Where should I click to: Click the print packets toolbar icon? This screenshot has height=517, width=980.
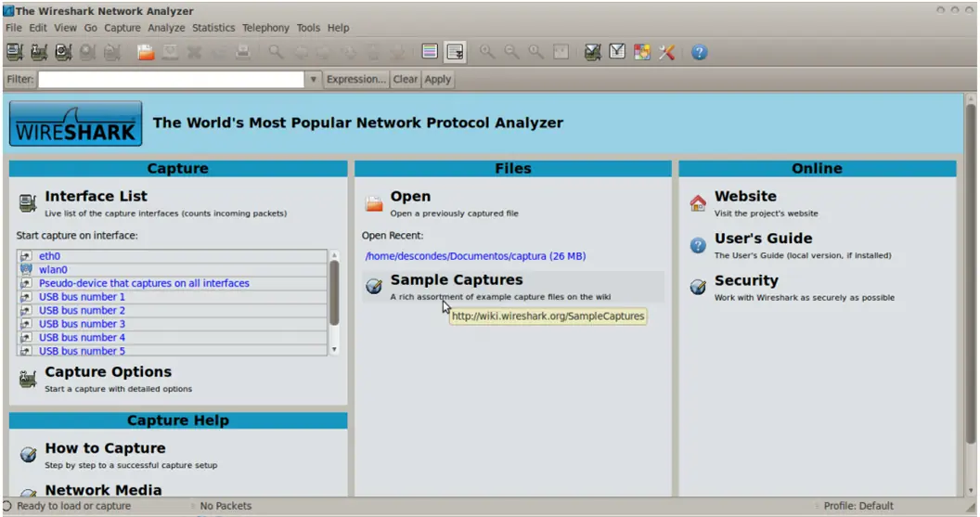tap(243, 53)
